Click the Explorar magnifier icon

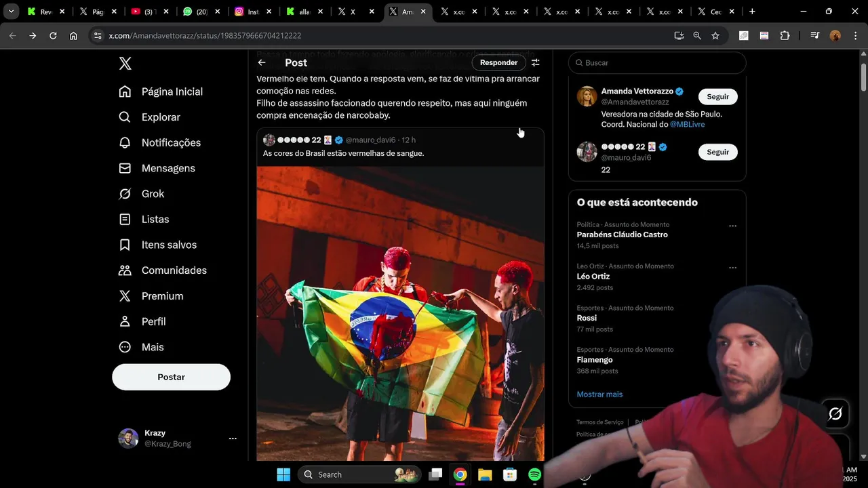point(125,117)
